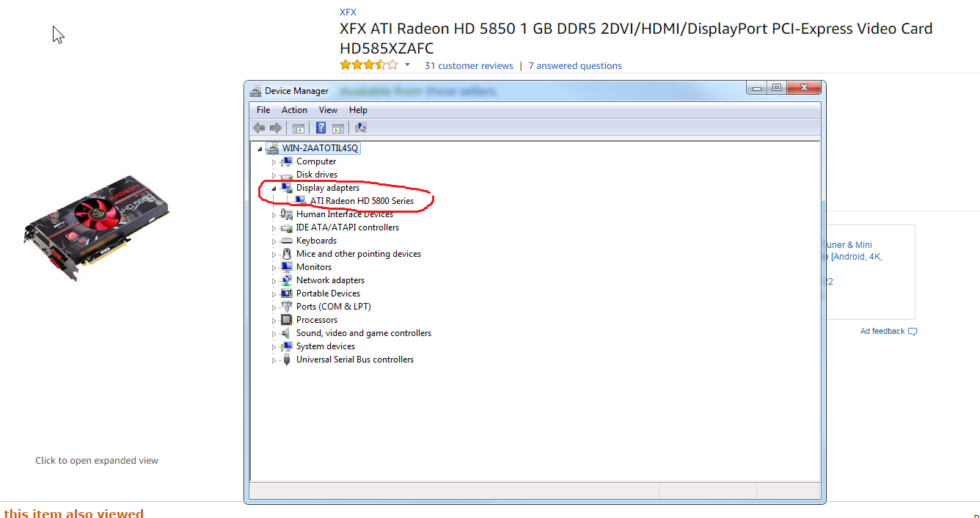Expand the Disk drives node arrow
Viewport: 980px width, 518px height.
click(274, 175)
